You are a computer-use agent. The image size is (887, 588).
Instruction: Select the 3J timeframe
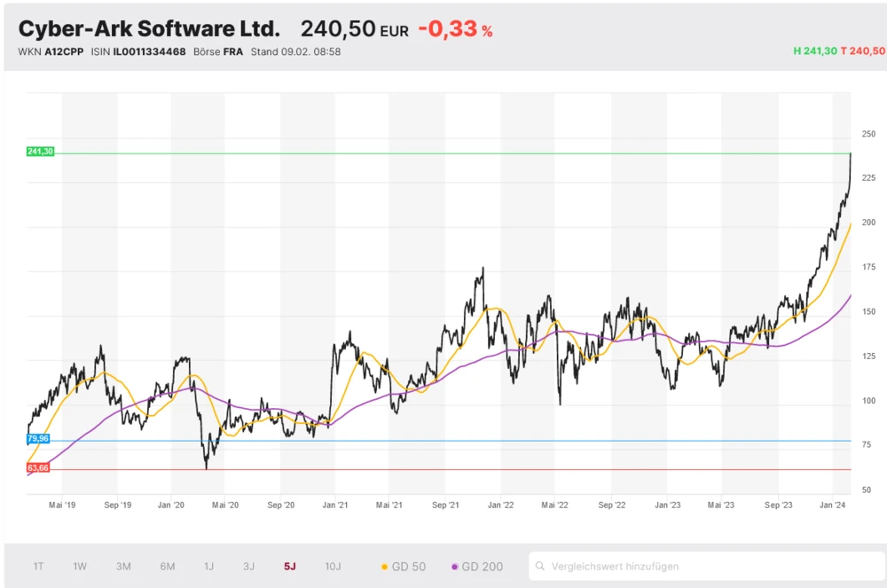coord(248,566)
